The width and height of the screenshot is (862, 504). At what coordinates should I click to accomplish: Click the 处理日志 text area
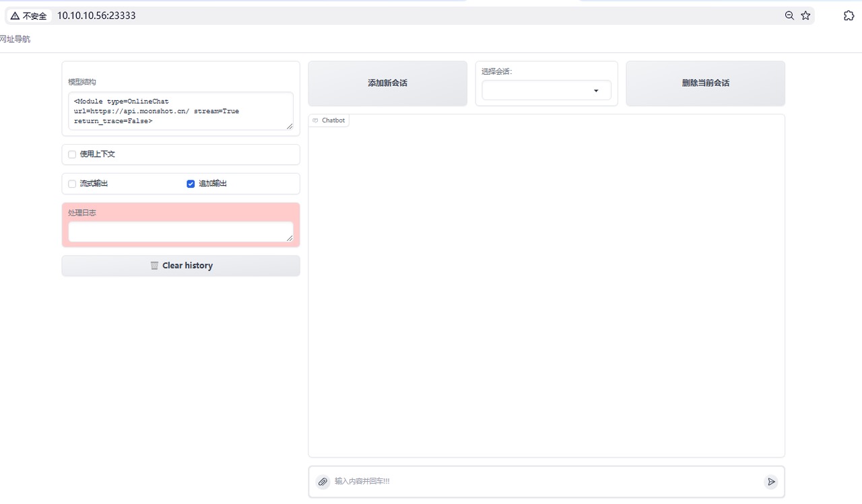(180, 231)
